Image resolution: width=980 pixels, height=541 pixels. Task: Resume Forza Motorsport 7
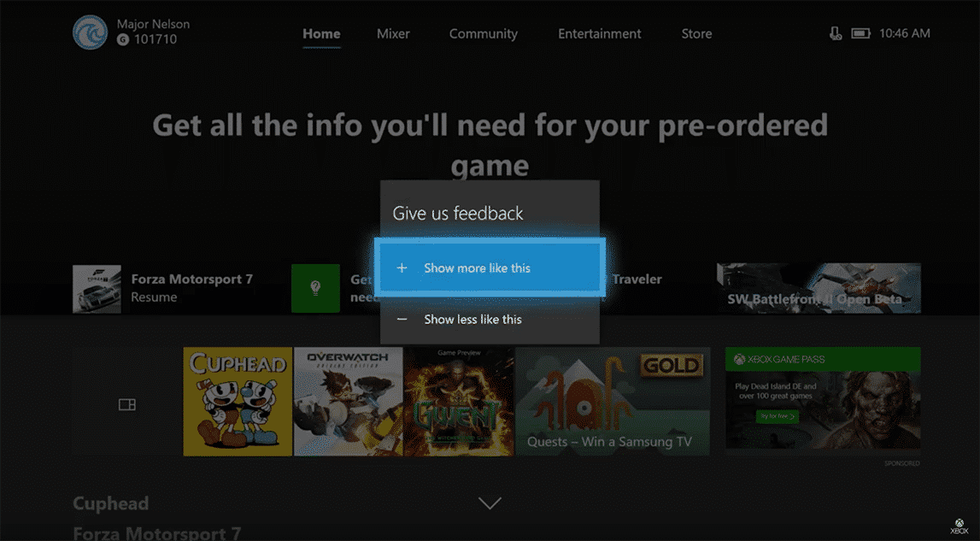(162, 288)
